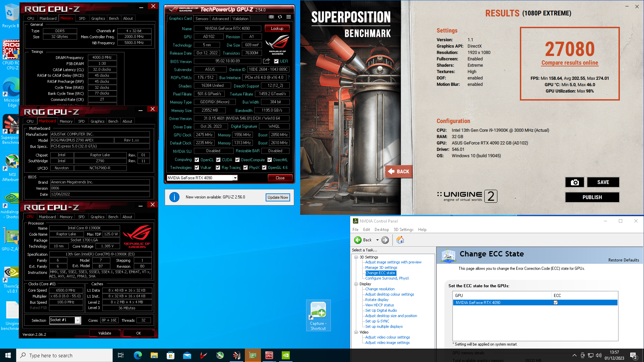
Task: Click the volume speaker tray icon
Action: click(599, 355)
